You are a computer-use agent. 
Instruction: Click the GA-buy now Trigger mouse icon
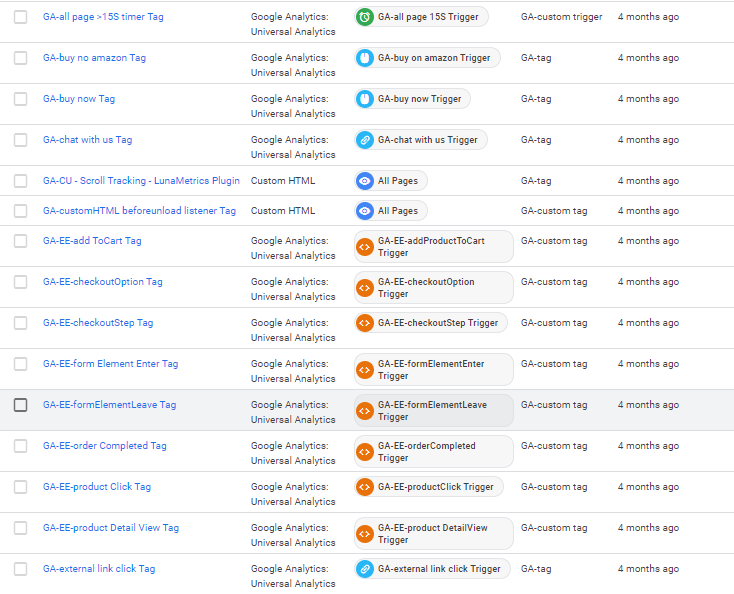[365, 99]
